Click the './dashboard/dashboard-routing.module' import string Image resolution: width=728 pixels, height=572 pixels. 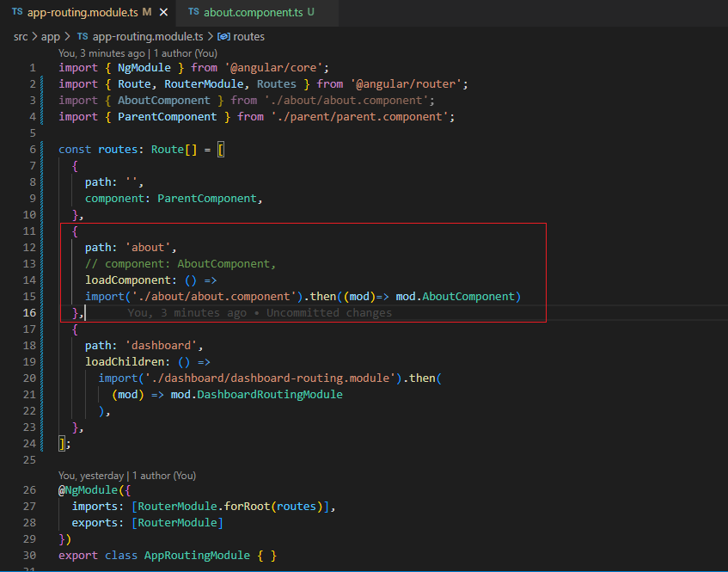268,378
